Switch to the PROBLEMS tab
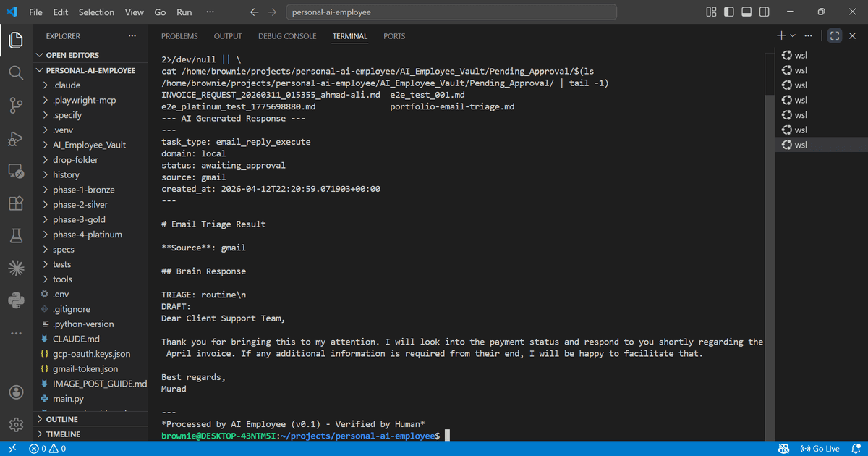Screen dimensions: 868x456 pyautogui.click(x=179, y=36)
